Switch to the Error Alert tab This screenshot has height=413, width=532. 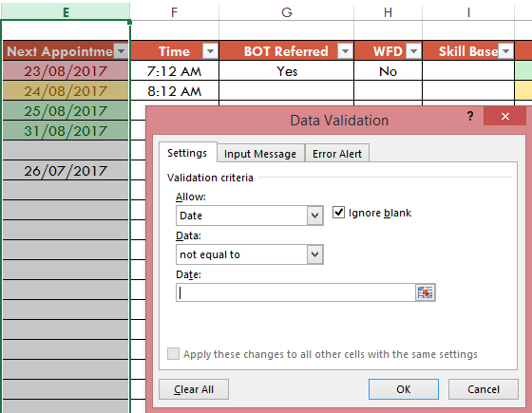click(337, 154)
